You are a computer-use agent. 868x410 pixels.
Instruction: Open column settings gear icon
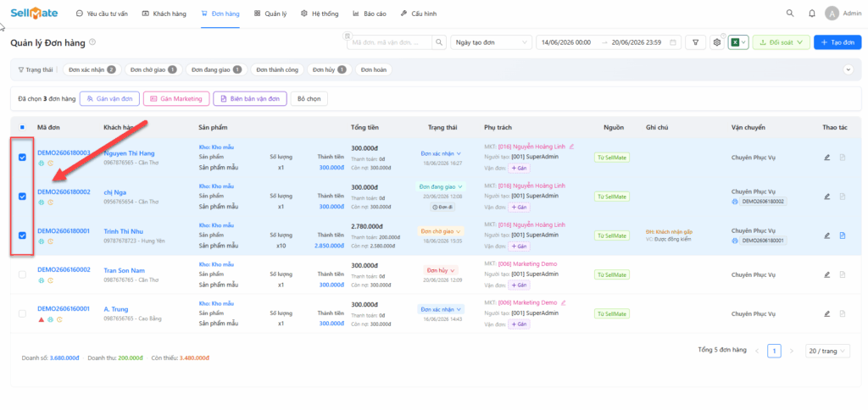pyautogui.click(x=717, y=42)
